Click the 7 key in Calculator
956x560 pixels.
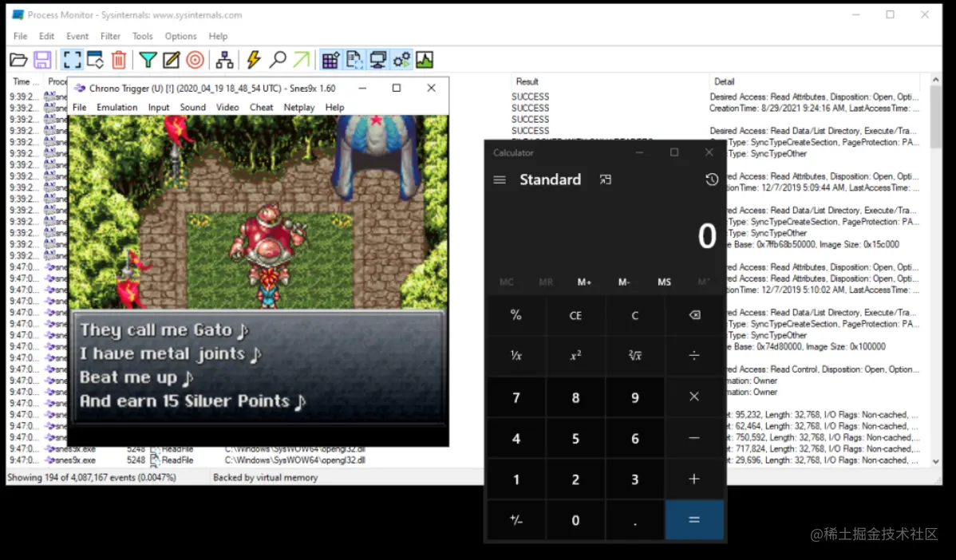click(516, 397)
